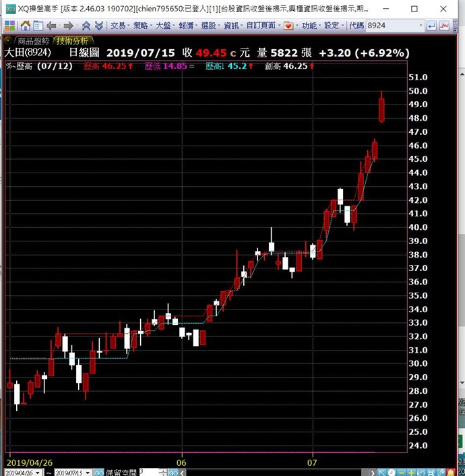Click the double up-arrow page icon
Viewport: 465px width, 476px height.
(x=86, y=26)
